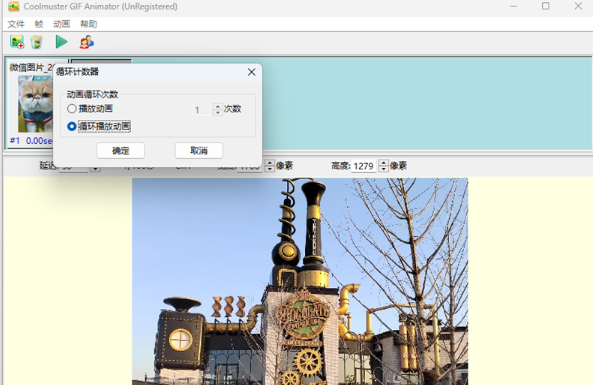
Task: Click the 动画循环次数 group label
Action: click(92, 94)
